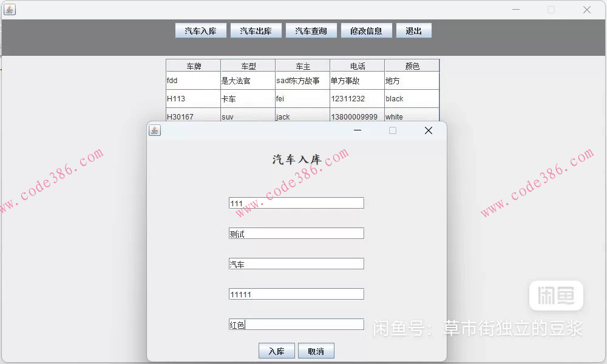Click the 车型 column header

pos(248,65)
